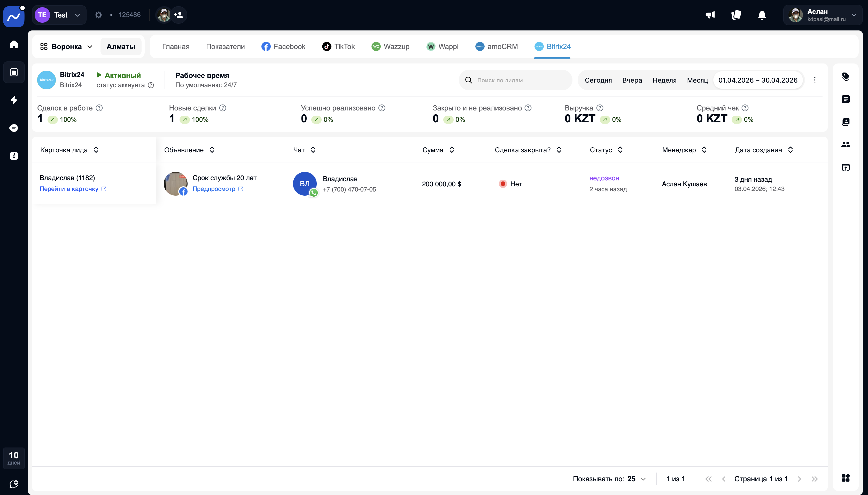
Task: Click the contacts group icon on right
Action: 846,145
